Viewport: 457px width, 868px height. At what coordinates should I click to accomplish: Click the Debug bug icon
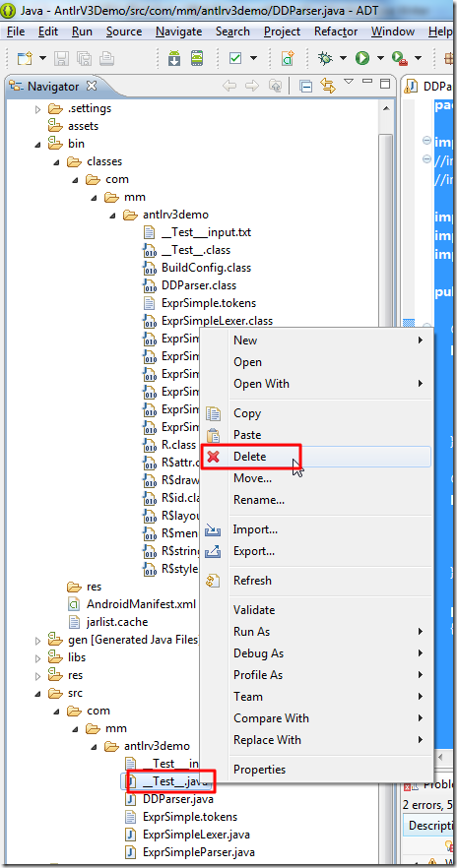(325, 57)
